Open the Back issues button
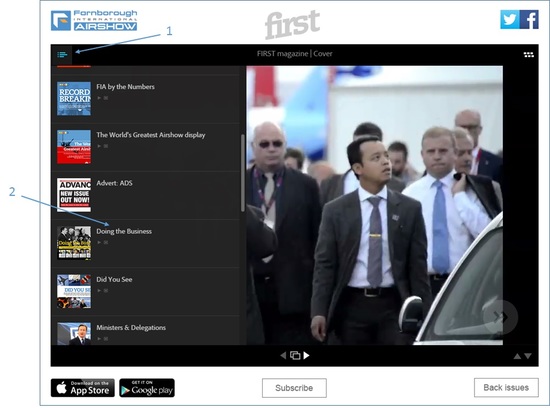 506,387
